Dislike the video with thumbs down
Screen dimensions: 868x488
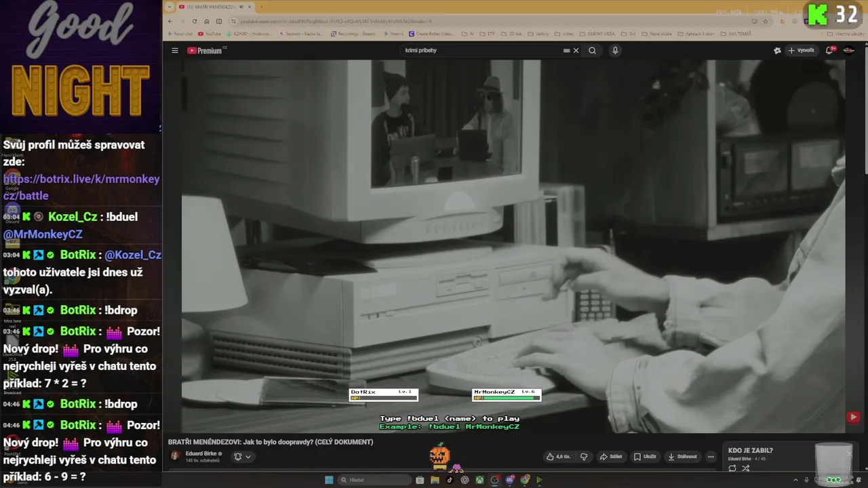pos(584,456)
